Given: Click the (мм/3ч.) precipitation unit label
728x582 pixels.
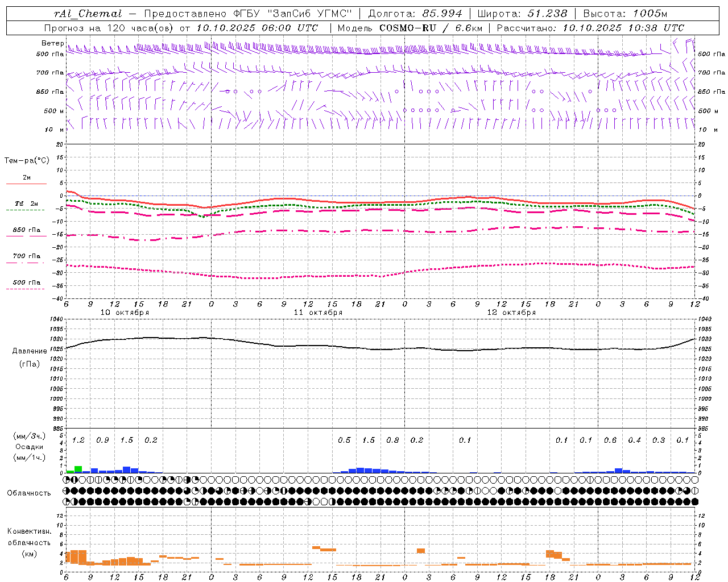Looking at the screenshot, I should 30,436.
